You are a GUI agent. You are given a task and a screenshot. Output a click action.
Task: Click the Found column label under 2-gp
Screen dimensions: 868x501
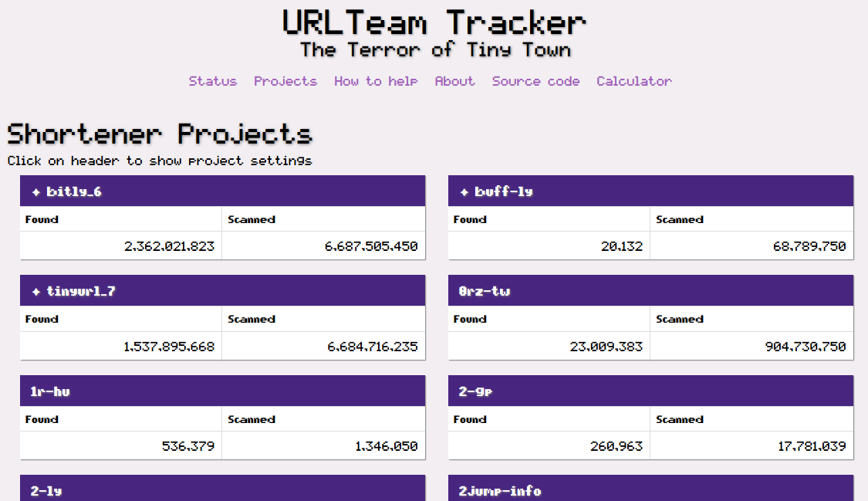click(470, 419)
